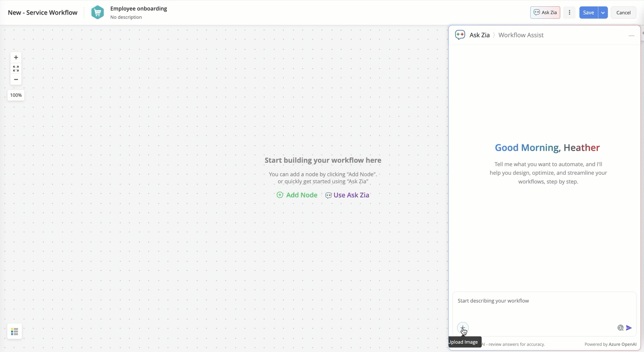Fit the workflow to screen
Viewport: 644px width, 352px height.
pyautogui.click(x=16, y=68)
